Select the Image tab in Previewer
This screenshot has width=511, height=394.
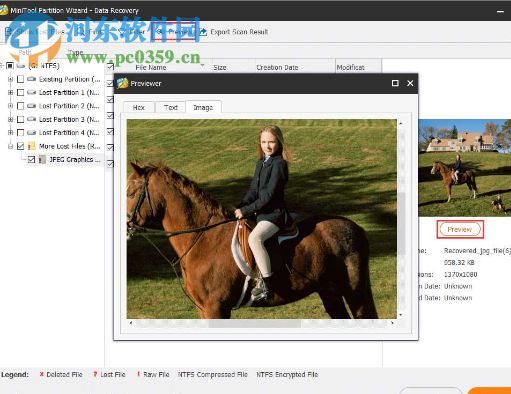203,107
